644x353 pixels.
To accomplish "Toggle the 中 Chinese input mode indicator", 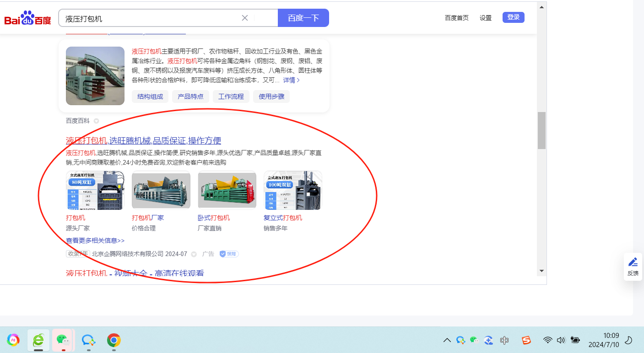I will [x=504, y=340].
